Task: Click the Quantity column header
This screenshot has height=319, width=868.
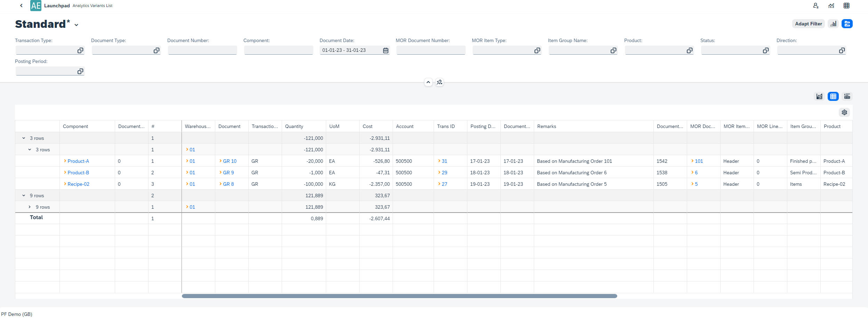Action: coord(294,126)
